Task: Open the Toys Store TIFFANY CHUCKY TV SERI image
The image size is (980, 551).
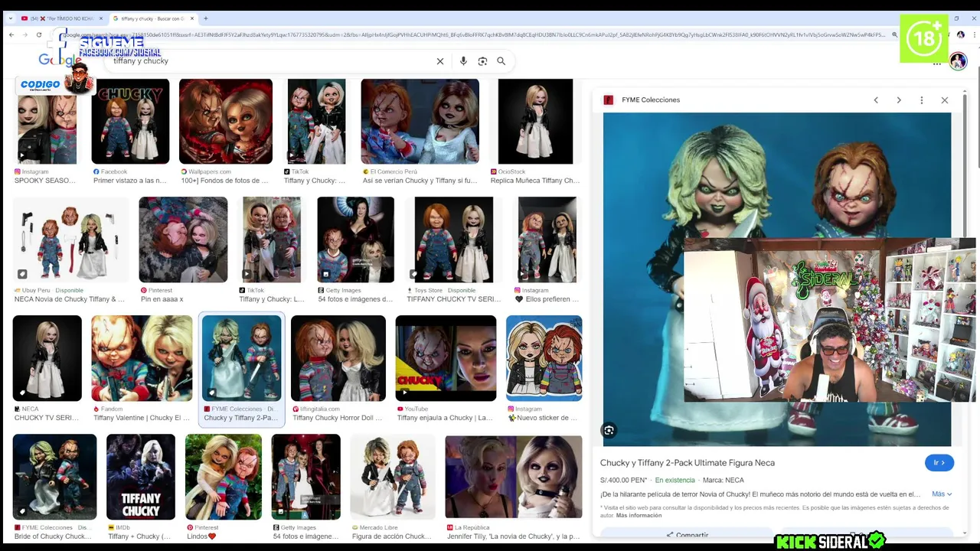Action: pyautogui.click(x=454, y=240)
